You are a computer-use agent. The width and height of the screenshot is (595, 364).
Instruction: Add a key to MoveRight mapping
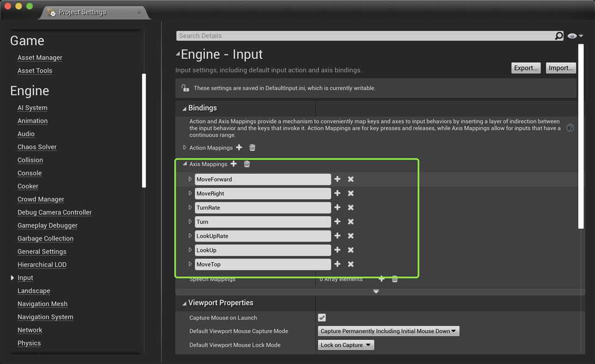(x=337, y=193)
